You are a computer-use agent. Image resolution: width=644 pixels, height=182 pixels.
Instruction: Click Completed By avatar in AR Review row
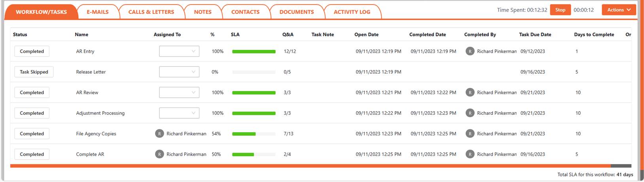coord(470,93)
